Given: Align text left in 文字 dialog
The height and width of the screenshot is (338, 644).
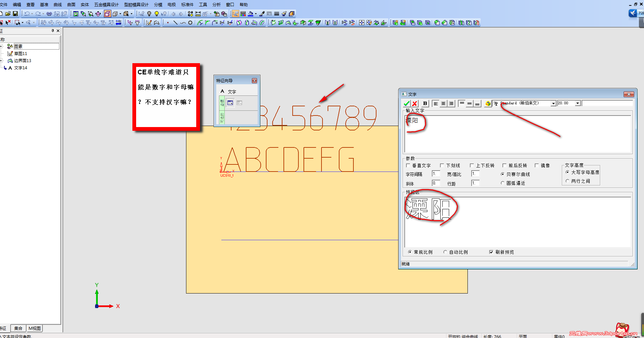Looking at the screenshot, I should pyautogui.click(x=436, y=103).
